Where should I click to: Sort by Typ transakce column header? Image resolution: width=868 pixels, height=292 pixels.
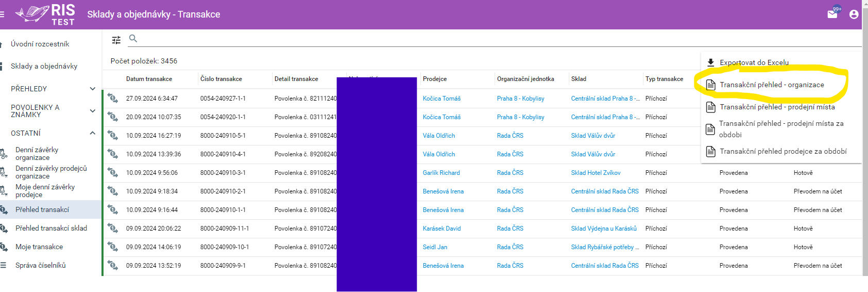[664, 79]
